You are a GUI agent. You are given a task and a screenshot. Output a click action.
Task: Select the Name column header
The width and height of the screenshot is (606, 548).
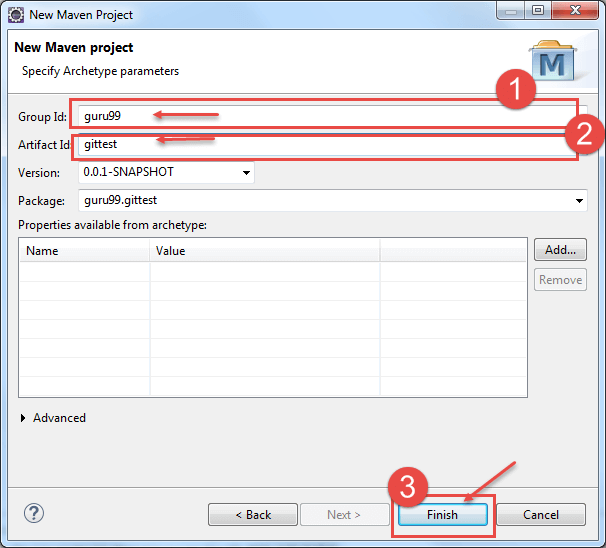click(x=84, y=251)
